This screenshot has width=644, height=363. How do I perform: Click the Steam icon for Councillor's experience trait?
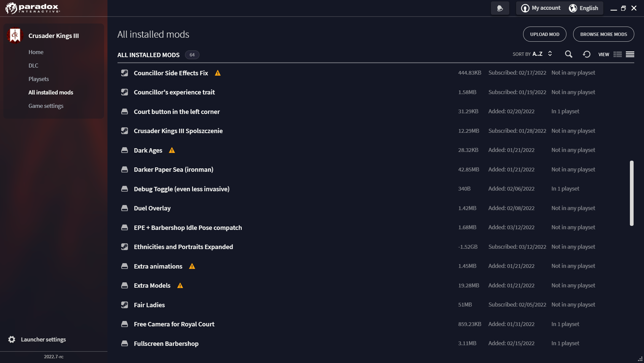125,92
